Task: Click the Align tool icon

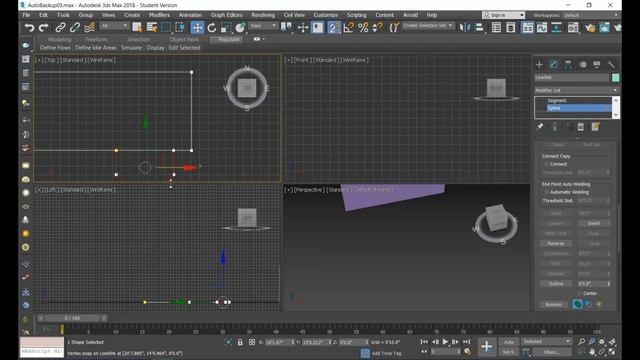Action: 480,28
